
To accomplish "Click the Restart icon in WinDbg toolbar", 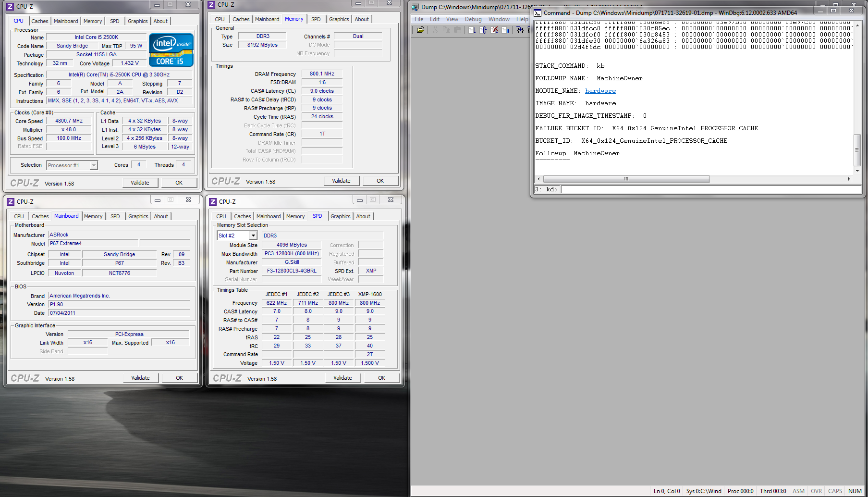I will coord(483,30).
